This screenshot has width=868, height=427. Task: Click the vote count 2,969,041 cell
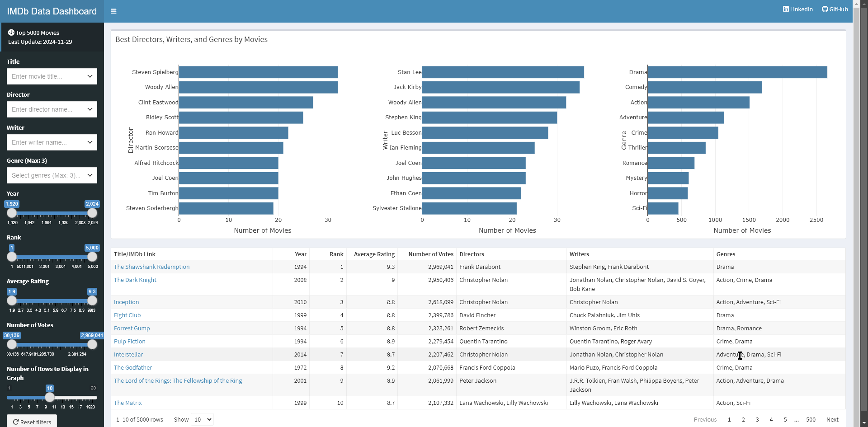click(427, 267)
